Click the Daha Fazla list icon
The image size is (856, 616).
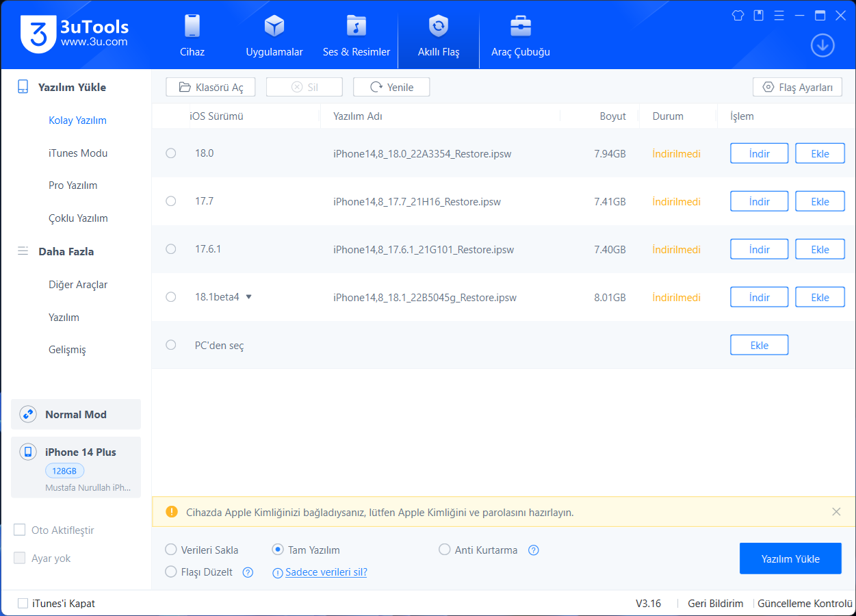[23, 251]
